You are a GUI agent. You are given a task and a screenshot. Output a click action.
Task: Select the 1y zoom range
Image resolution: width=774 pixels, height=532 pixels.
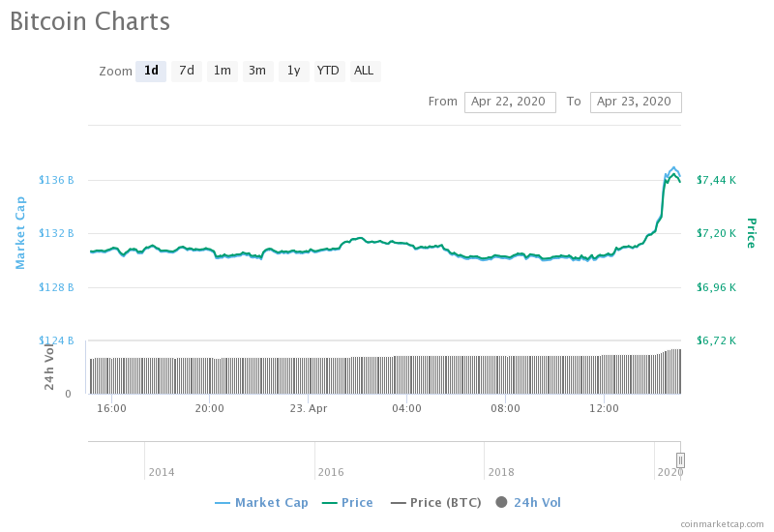pos(293,71)
